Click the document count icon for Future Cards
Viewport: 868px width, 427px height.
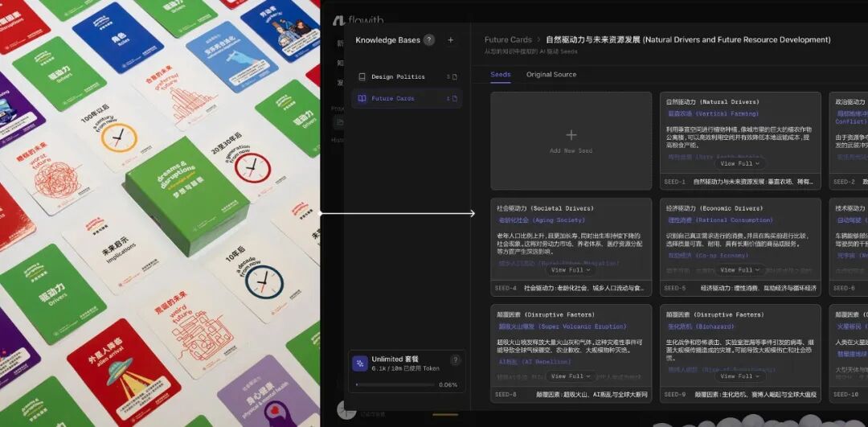[452, 99]
